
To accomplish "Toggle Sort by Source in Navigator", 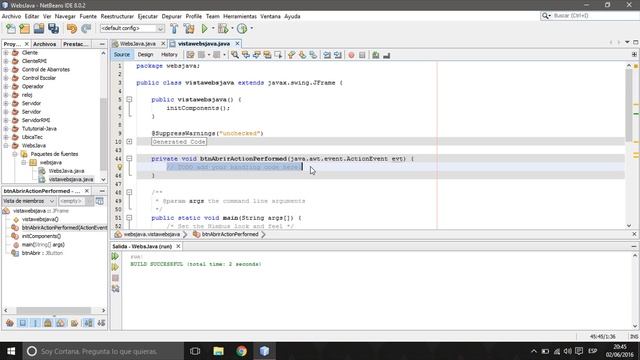I will [101, 323].
